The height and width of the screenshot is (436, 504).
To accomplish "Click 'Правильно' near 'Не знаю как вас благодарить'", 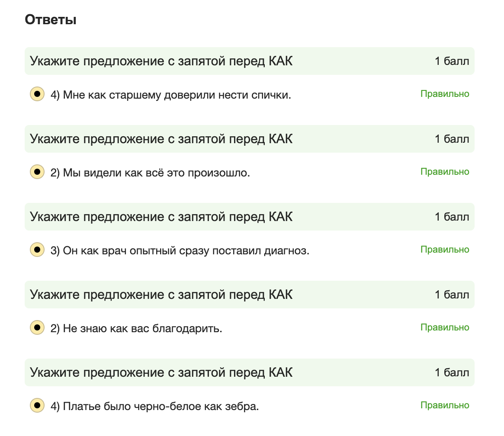I will [x=444, y=327].
